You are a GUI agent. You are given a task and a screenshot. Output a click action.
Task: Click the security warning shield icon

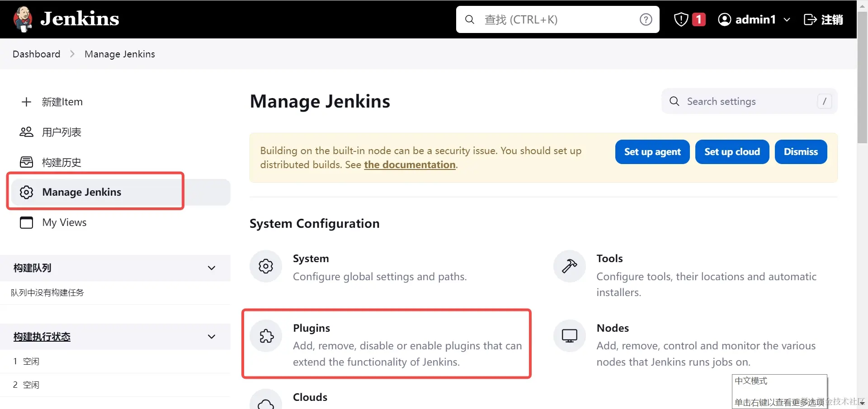pos(681,19)
